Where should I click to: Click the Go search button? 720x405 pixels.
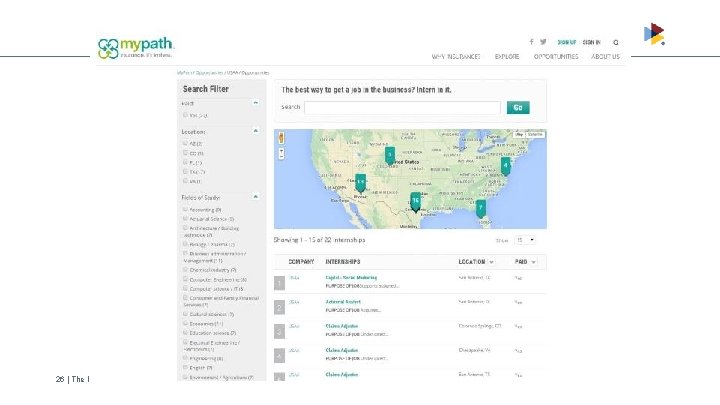tap(518, 107)
